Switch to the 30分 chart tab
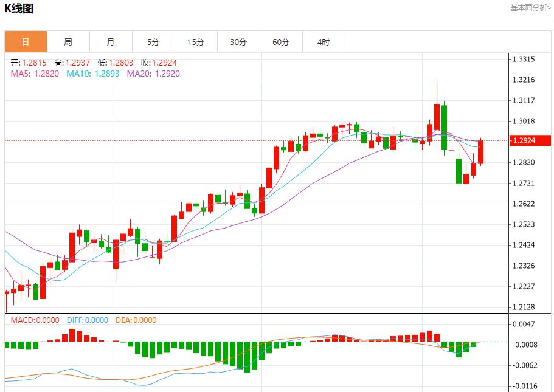Viewport: 554px width, 392px height. (x=238, y=42)
